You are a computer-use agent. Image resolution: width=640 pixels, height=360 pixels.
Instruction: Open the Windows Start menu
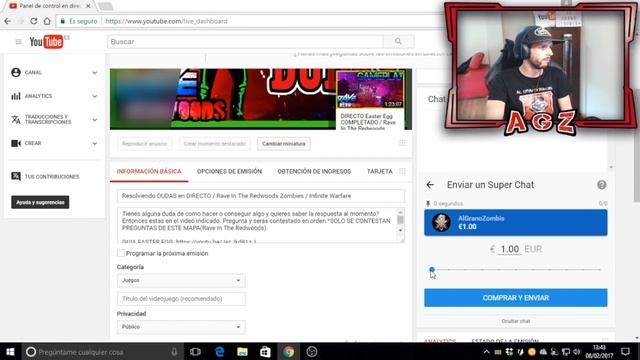click(10, 352)
